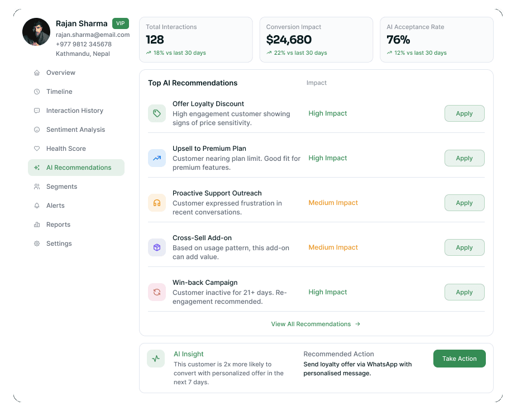The image size is (516, 420).
Task: Click Rajan Sharma's profile photo
Action: [x=36, y=32]
